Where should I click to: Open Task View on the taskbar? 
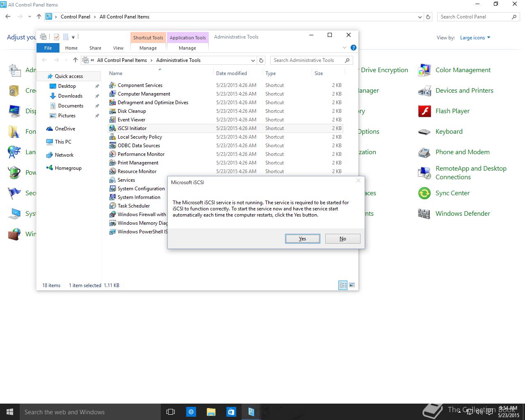click(x=171, y=412)
